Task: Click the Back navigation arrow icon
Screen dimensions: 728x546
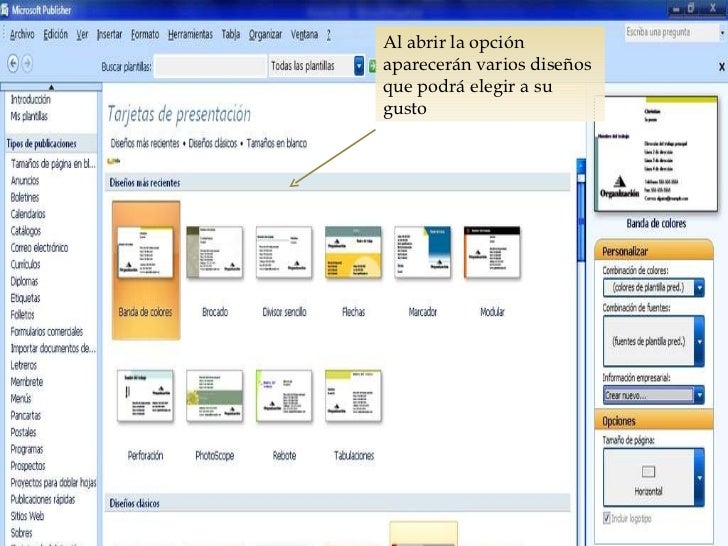Action: pyautogui.click(x=13, y=63)
